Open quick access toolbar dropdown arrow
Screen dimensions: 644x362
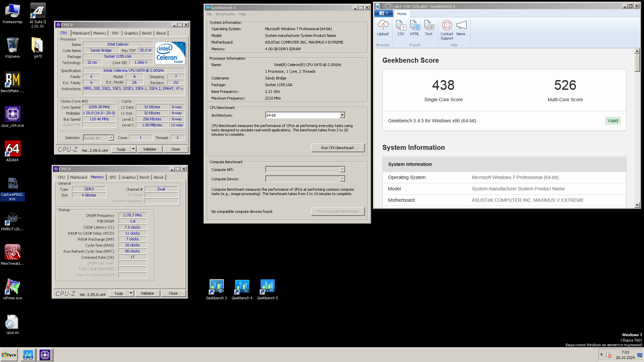tap(388, 6)
